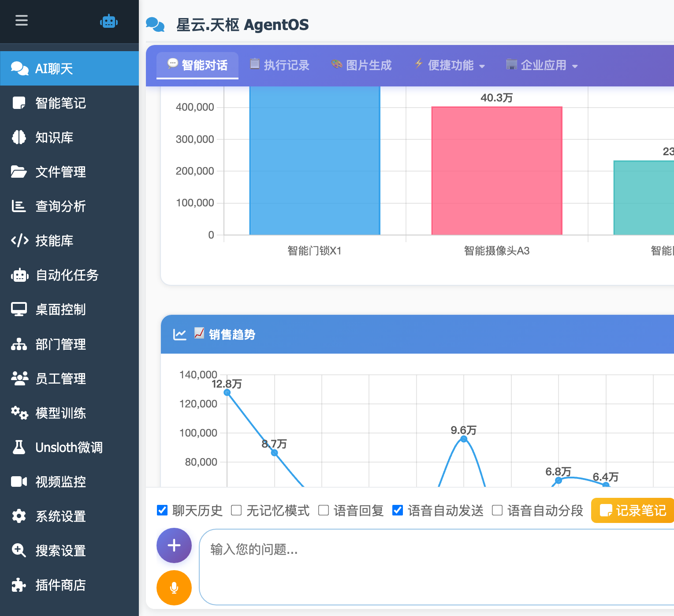
Task: Switch to the 执行记录 tab
Action: pos(279,65)
